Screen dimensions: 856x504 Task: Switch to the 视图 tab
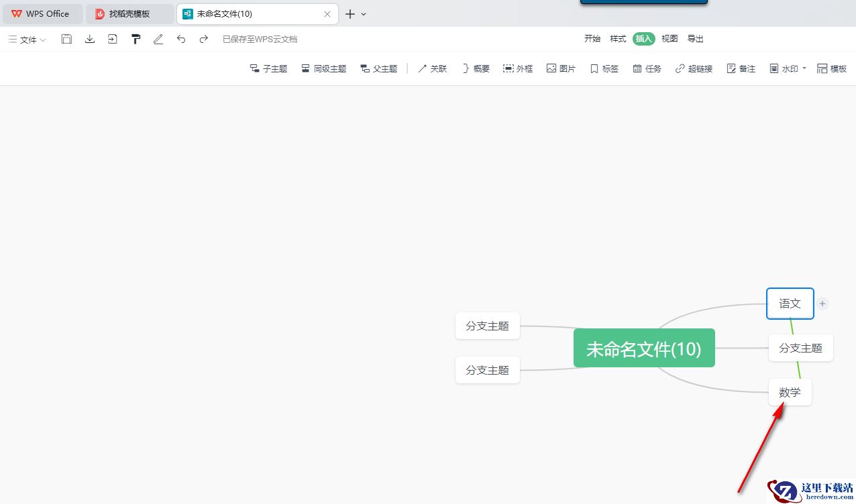click(670, 39)
